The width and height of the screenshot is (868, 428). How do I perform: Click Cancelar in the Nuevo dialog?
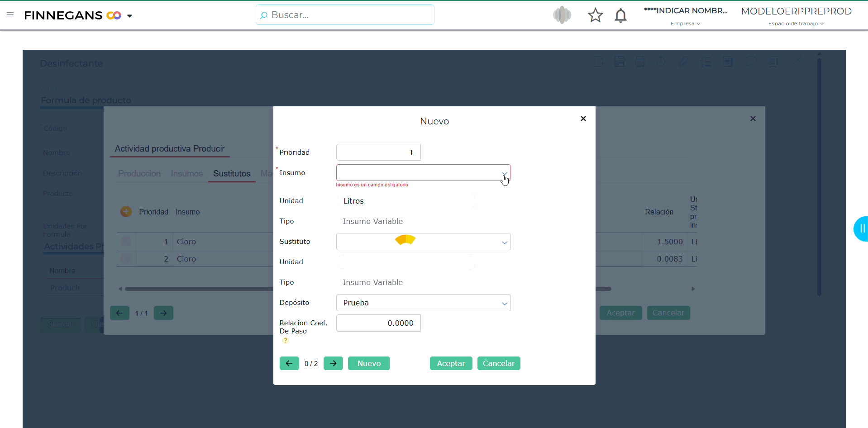tap(499, 363)
